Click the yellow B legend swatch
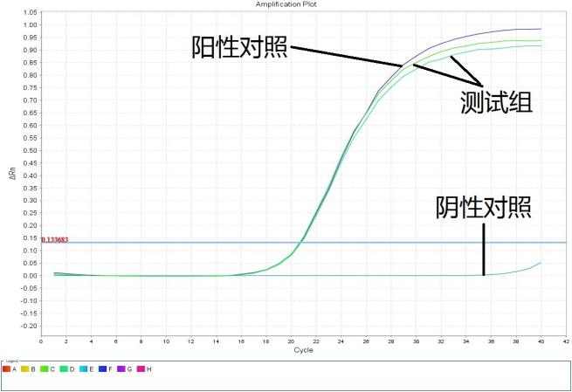This screenshot has width=572, height=392. (25, 369)
